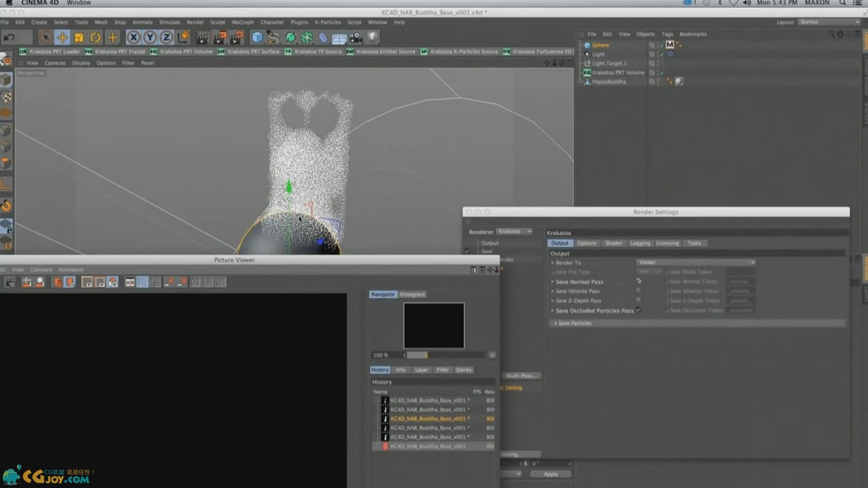Image resolution: width=868 pixels, height=488 pixels.
Task: Select the Live Selection arrow tool
Action: coord(45,38)
